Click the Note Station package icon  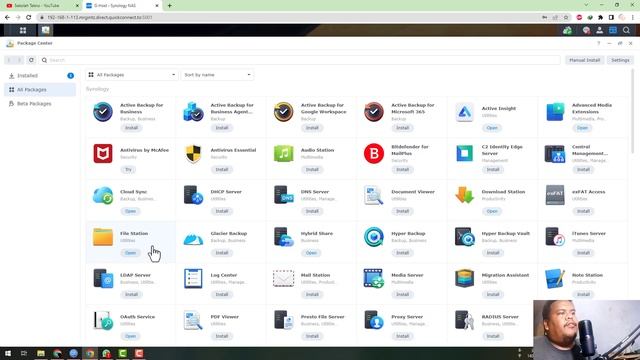point(555,278)
